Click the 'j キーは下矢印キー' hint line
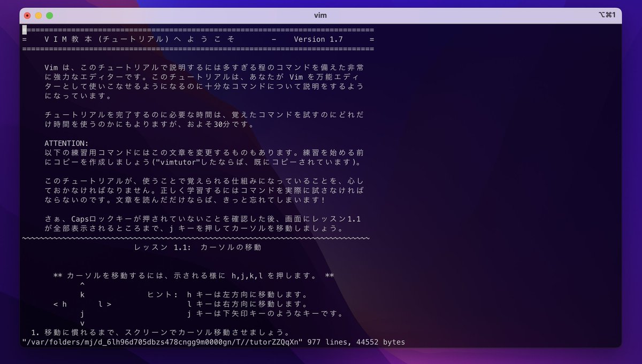 [265, 314]
